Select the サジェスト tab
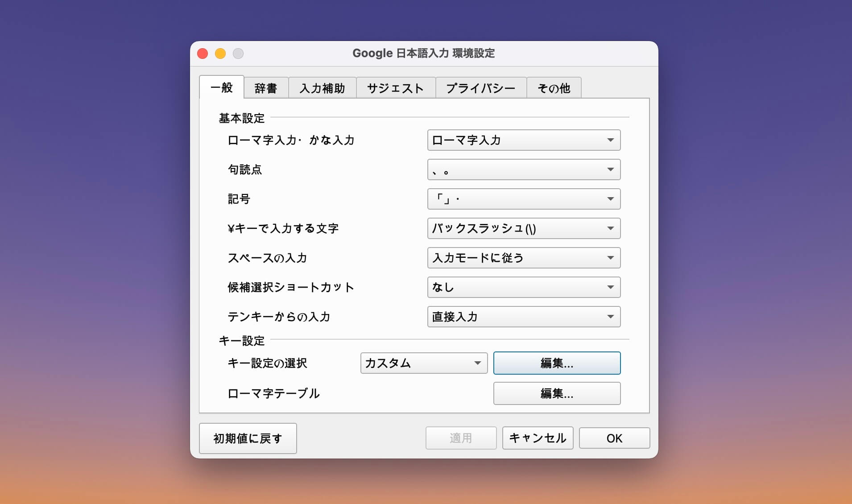The height and width of the screenshot is (504, 852). click(x=395, y=88)
